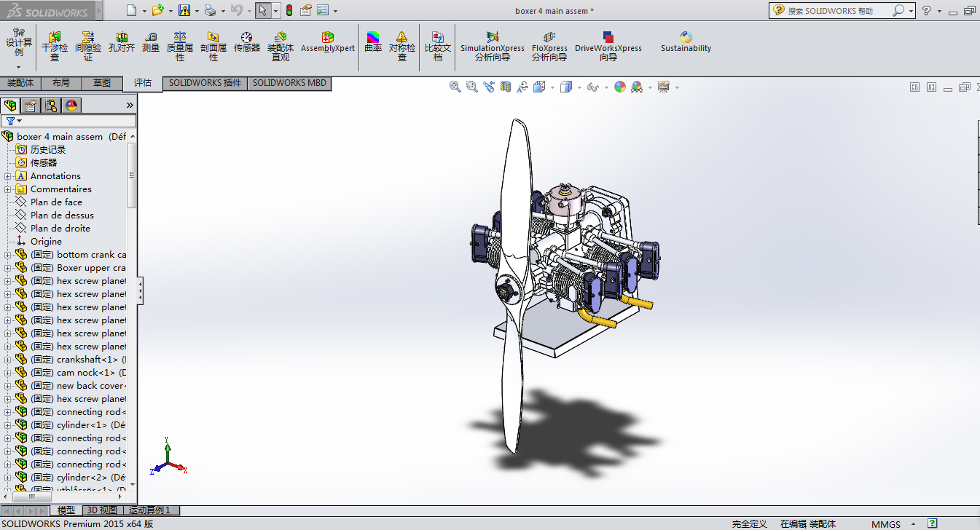Switch to the ConfigurationManager panel tab
This screenshot has width=980, height=530.
(x=51, y=106)
